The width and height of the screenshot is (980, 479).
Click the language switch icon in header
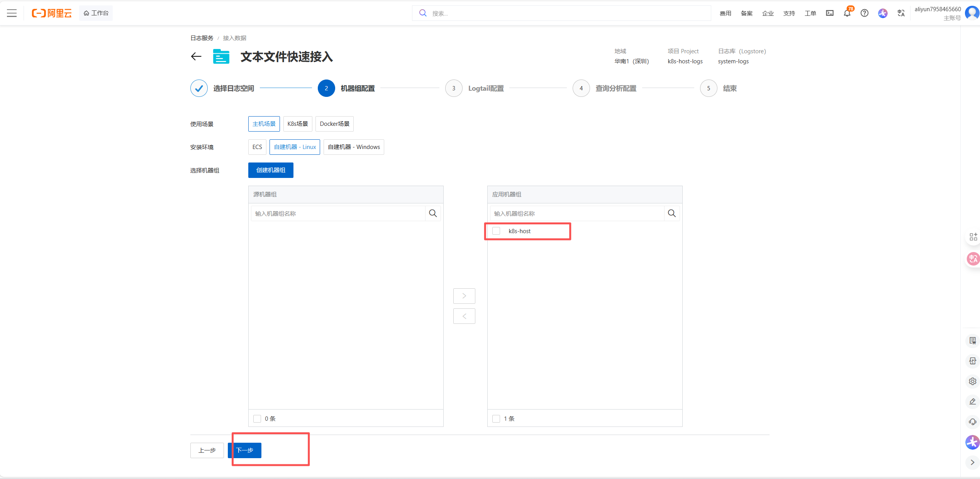click(901, 13)
